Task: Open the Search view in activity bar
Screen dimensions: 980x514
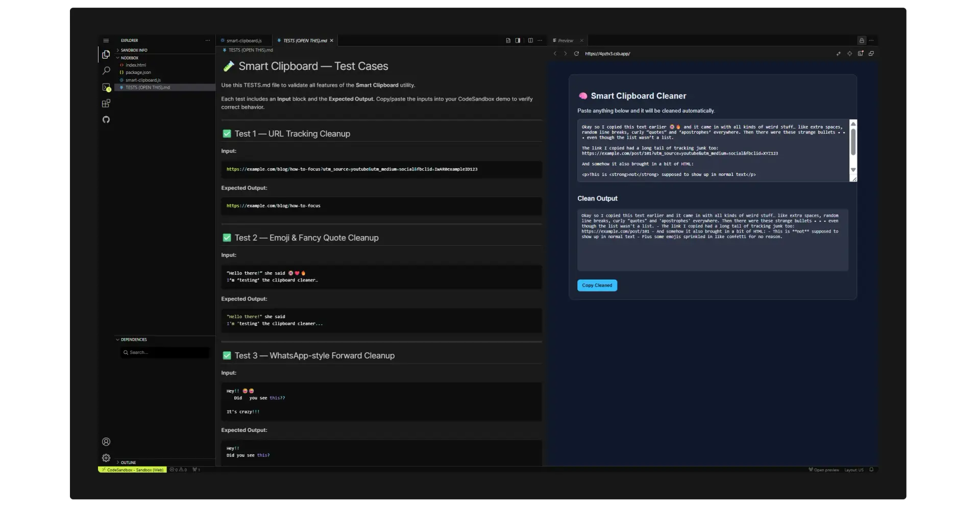Action: [x=106, y=71]
